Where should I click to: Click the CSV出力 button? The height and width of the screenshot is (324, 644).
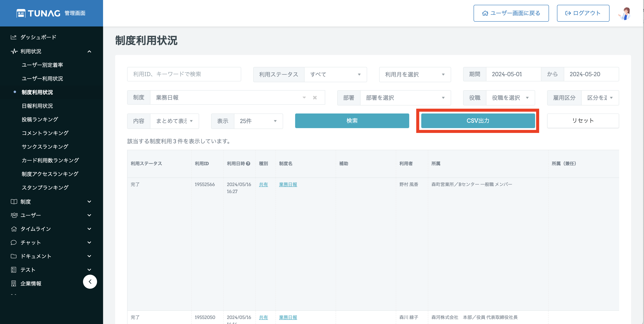(x=478, y=121)
